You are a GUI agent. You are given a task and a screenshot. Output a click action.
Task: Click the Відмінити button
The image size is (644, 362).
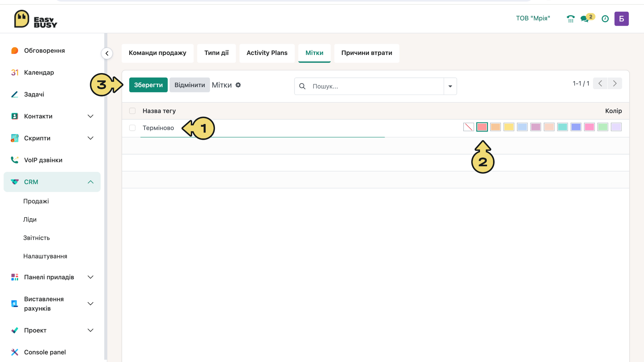pos(190,85)
